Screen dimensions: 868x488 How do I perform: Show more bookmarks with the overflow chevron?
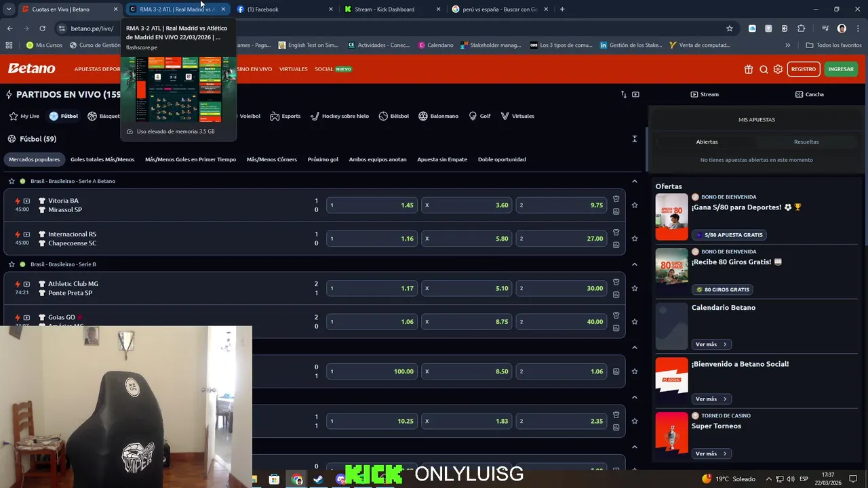tap(787, 45)
